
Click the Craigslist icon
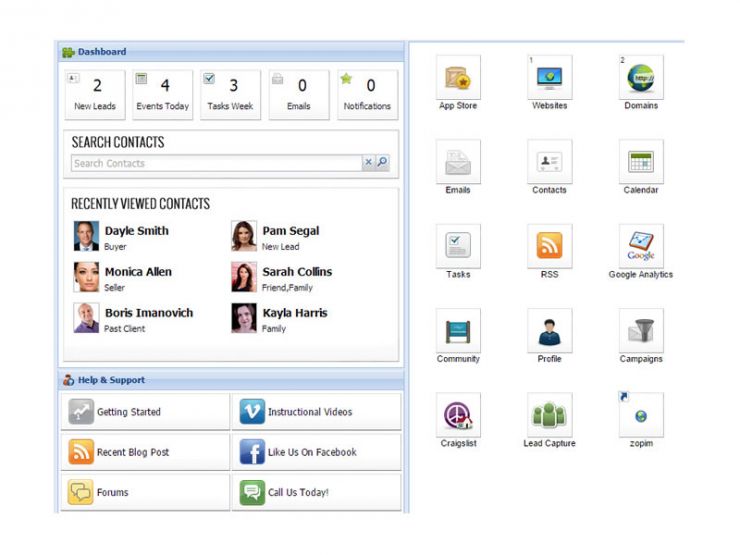tap(458, 415)
